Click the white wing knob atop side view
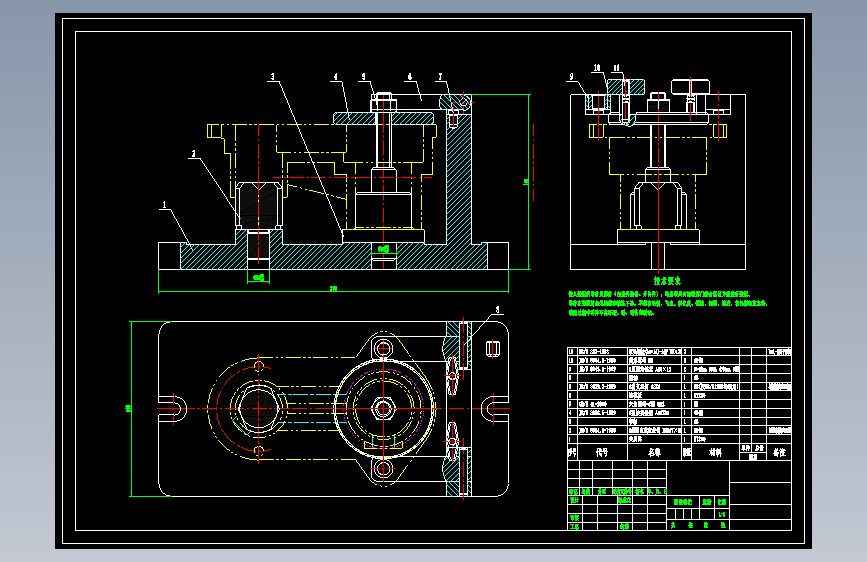The image size is (867, 562). [690, 87]
